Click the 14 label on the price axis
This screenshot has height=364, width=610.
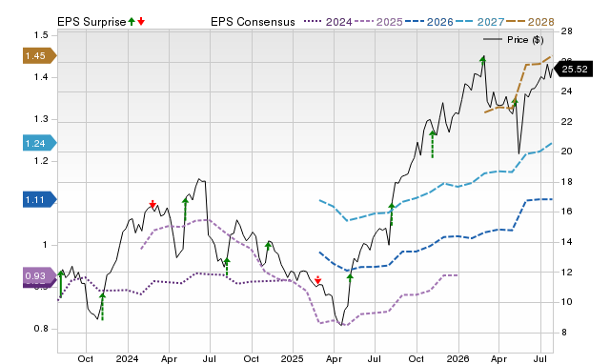pos(567,241)
